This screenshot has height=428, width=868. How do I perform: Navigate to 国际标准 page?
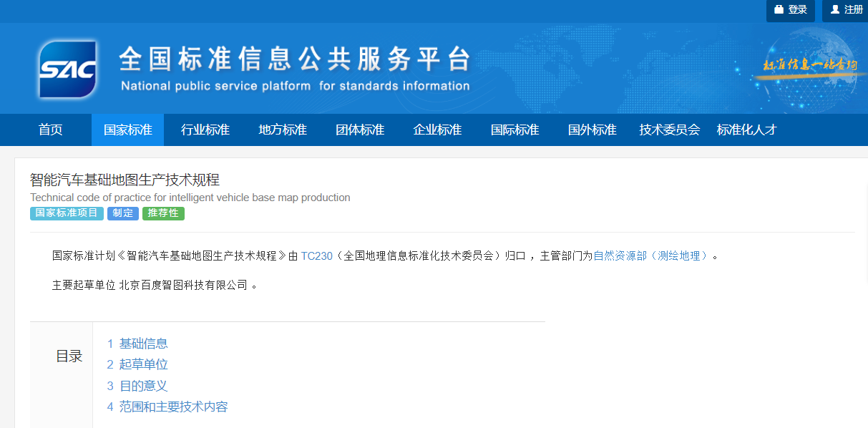[514, 130]
